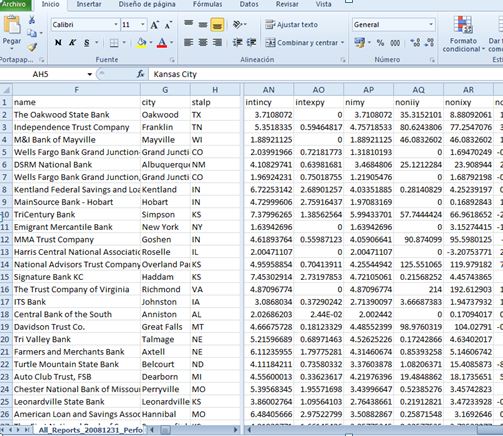
Task: Select column AN header
Action: (x=269, y=90)
